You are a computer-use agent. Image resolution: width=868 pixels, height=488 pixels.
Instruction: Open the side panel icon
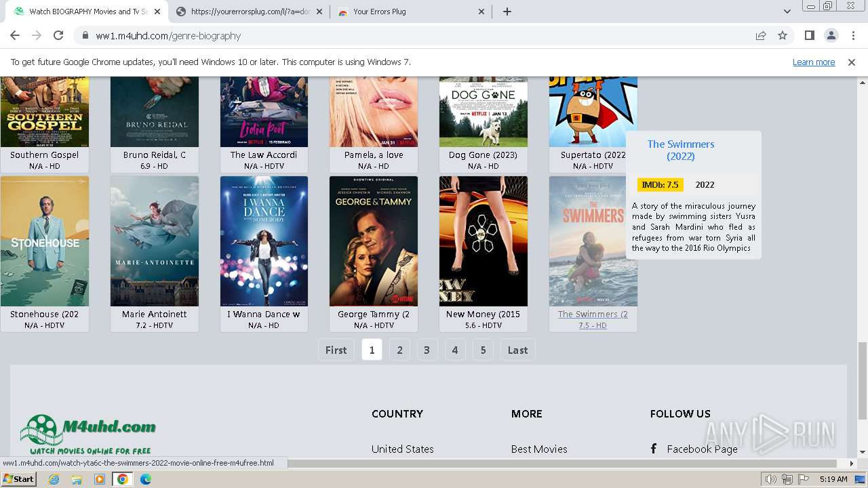(x=809, y=35)
